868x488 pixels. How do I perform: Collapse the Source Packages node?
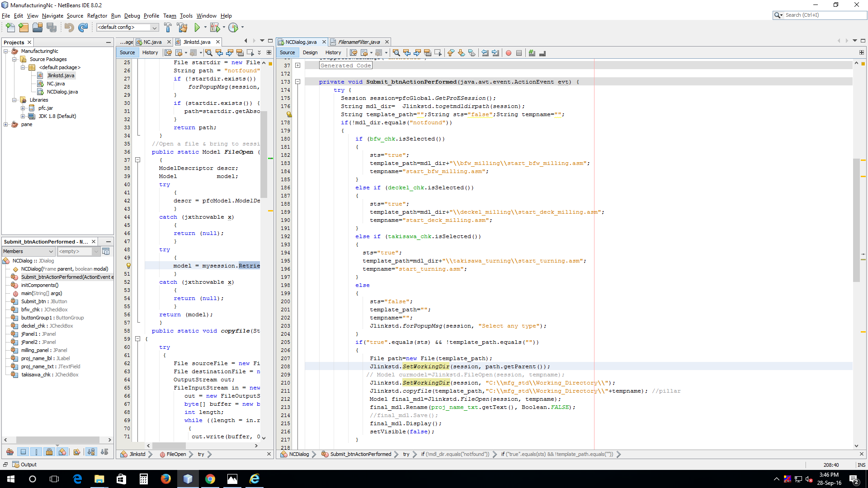pyautogui.click(x=14, y=59)
